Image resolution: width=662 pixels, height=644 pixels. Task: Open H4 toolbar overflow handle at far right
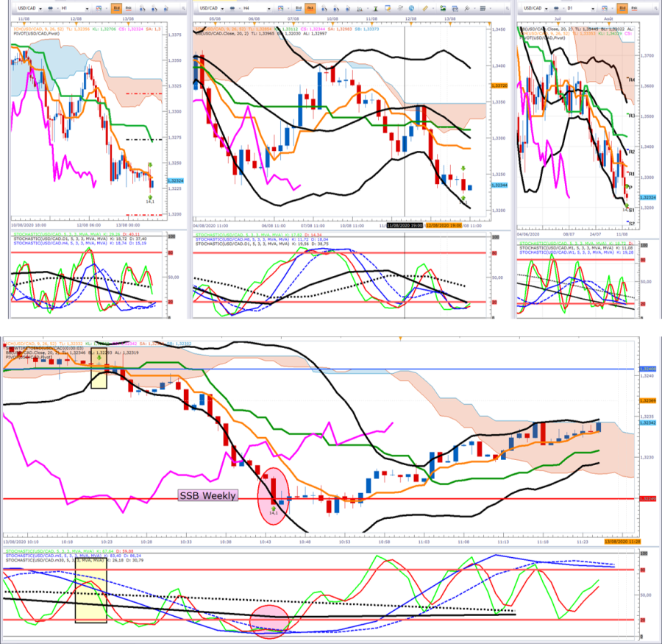click(x=507, y=8)
